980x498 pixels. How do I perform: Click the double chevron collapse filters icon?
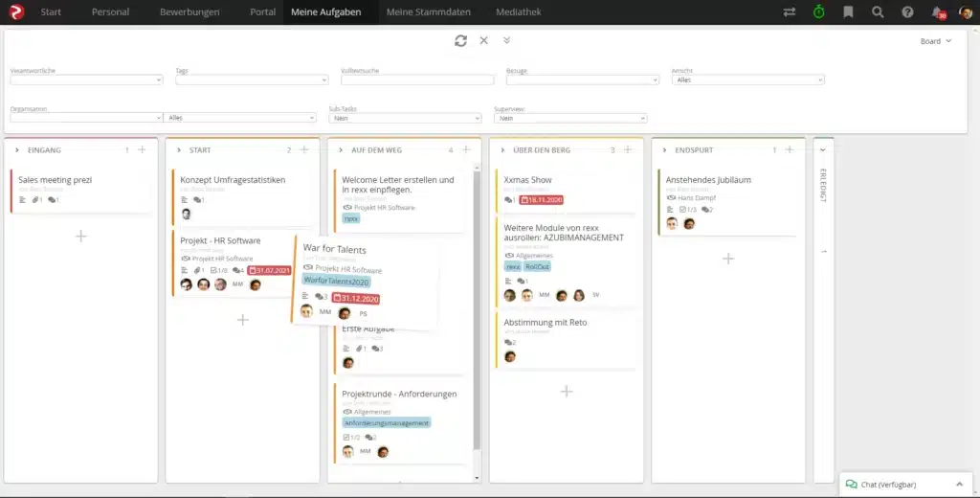[506, 40]
